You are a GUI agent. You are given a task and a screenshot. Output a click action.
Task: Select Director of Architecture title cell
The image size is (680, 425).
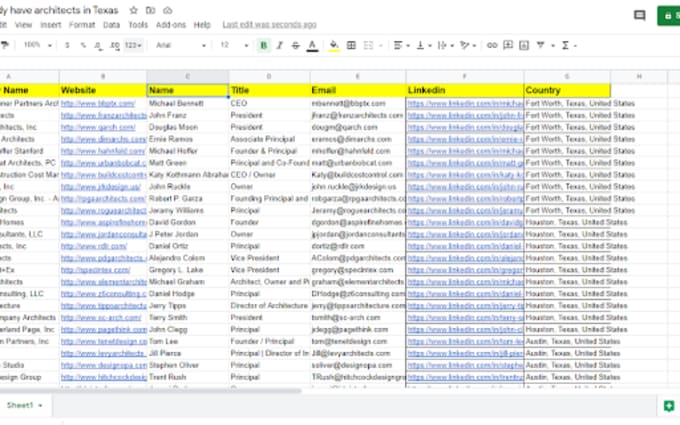pyautogui.click(x=269, y=306)
